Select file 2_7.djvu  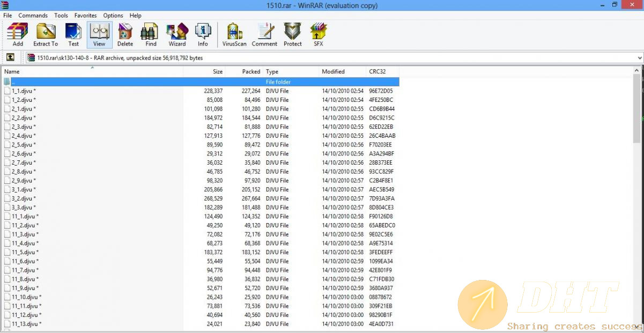point(24,162)
